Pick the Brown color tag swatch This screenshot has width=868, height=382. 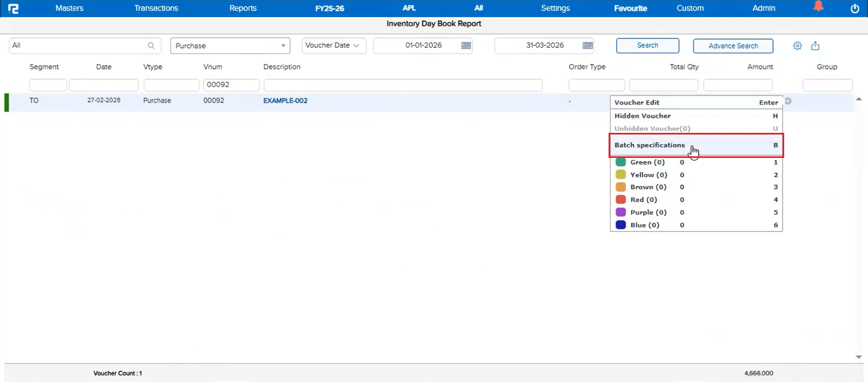click(x=620, y=187)
